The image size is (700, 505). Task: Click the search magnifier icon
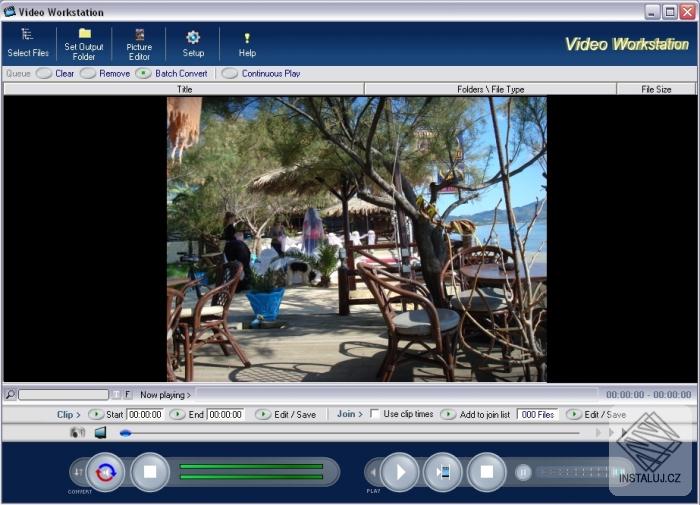click(10, 394)
